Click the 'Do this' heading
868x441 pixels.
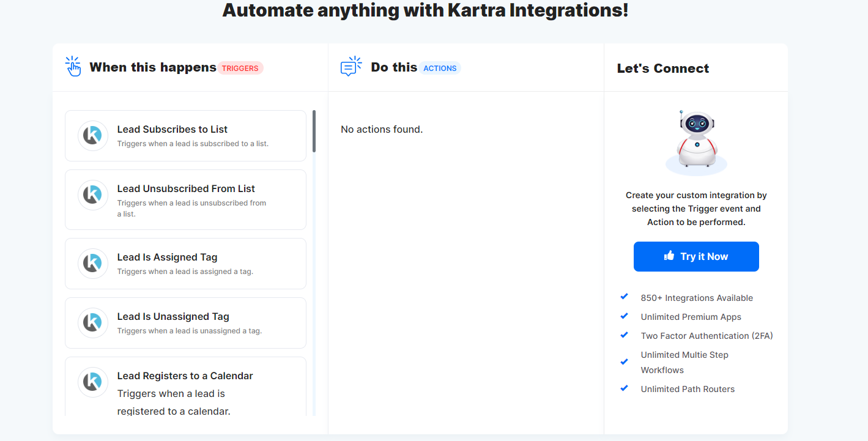(x=394, y=67)
